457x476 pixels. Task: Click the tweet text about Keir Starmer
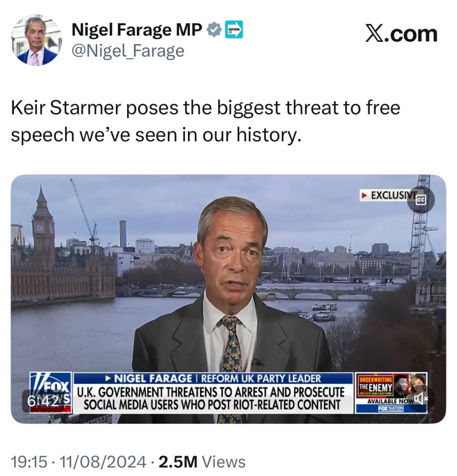click(205, 121)
